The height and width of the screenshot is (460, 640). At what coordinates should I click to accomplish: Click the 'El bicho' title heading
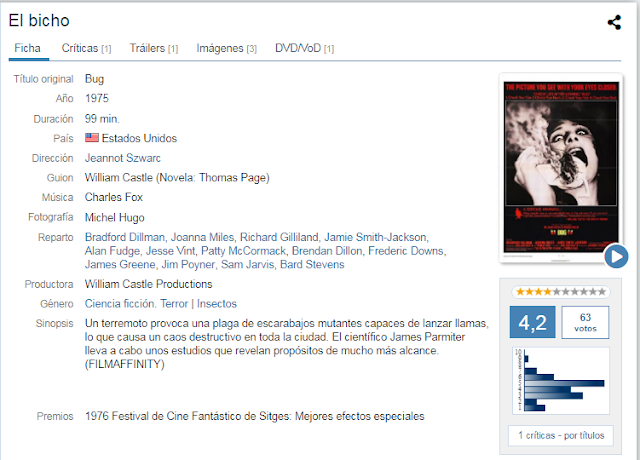pyautogui.click(x=39, y=21)
